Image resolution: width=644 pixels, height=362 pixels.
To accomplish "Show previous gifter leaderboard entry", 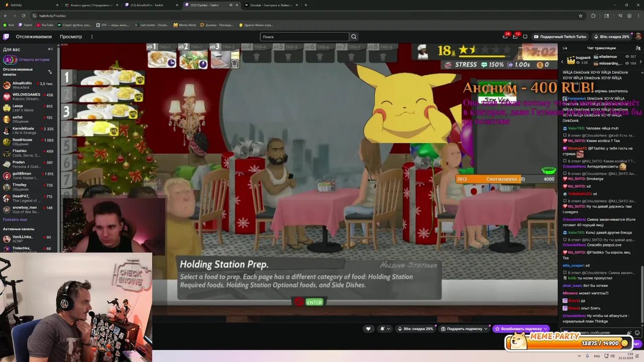I will pos(562,61).
